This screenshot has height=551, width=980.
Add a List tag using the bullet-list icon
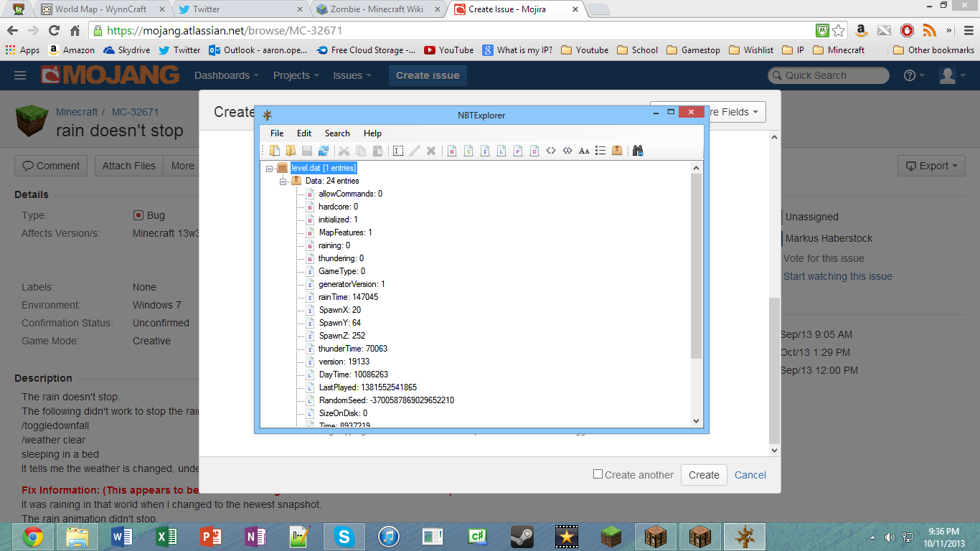point(600,151)
